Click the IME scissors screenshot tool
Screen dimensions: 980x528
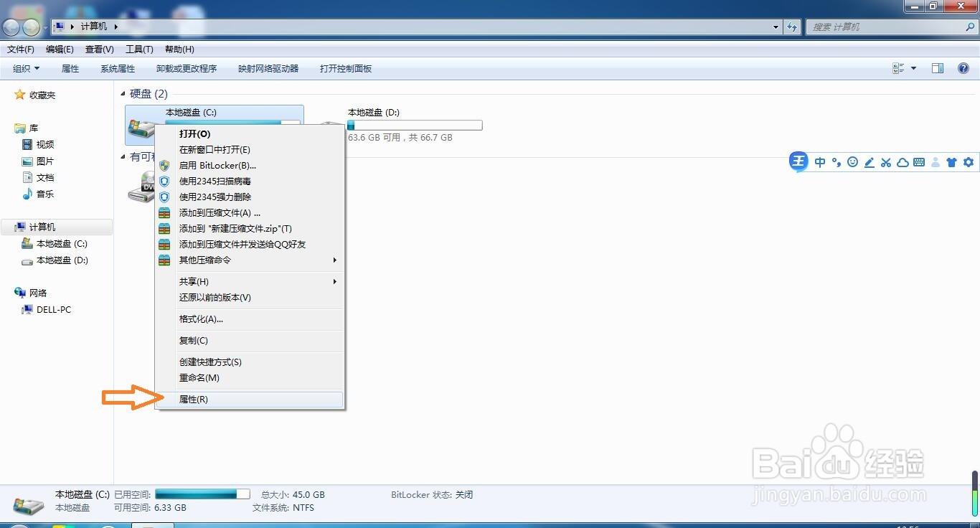pos(886,162)
